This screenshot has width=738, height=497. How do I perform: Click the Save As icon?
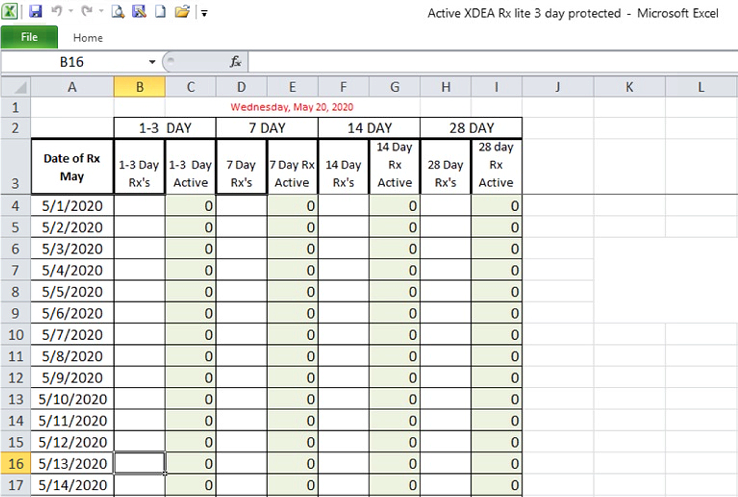click(x=139, y=11)
